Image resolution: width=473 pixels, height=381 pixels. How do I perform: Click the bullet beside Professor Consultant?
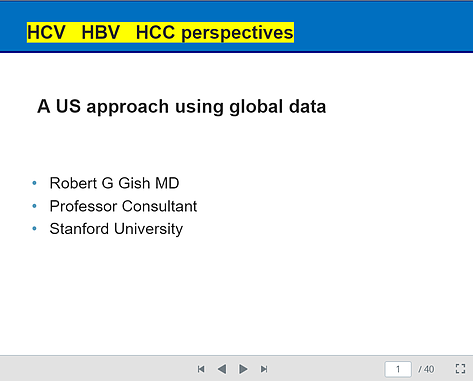[x=34, y=206]
